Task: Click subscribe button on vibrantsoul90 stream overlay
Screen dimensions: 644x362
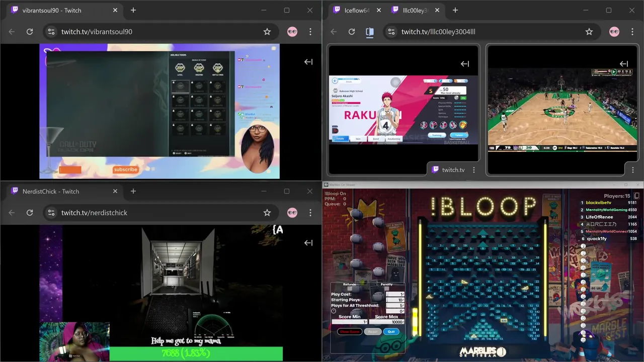Action: (126, 169)
